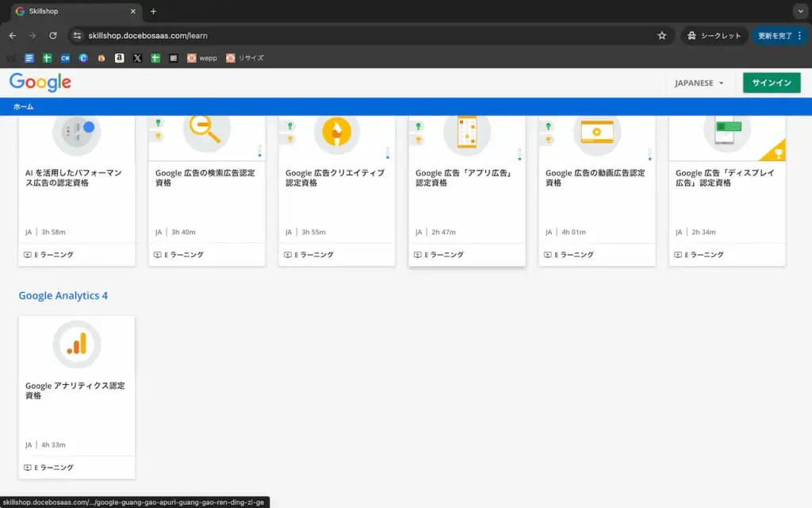
Task: Click E ラーニング icon on AI performance card
Action: tap(28, 255)
